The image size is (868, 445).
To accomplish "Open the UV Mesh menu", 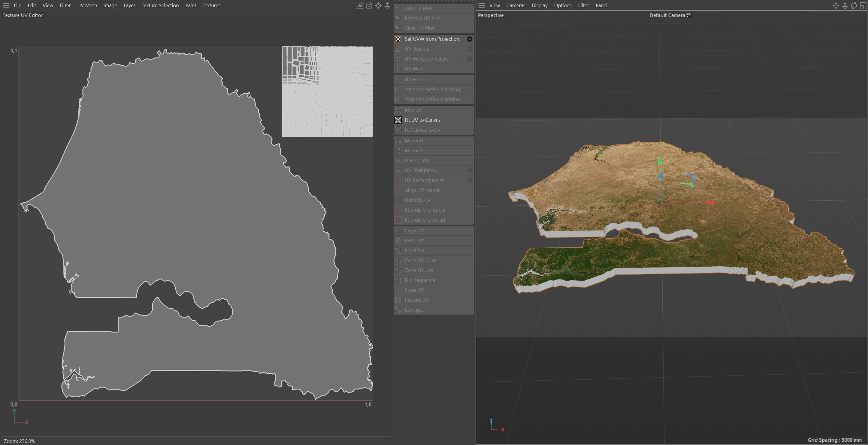I will coord(87,5).
